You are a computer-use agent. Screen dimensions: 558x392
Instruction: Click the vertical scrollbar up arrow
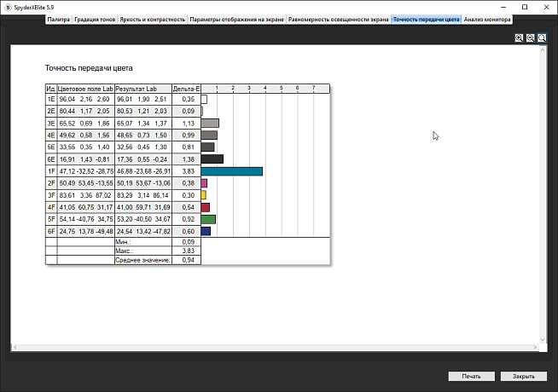pyautogui.click(x=543, y=51)
